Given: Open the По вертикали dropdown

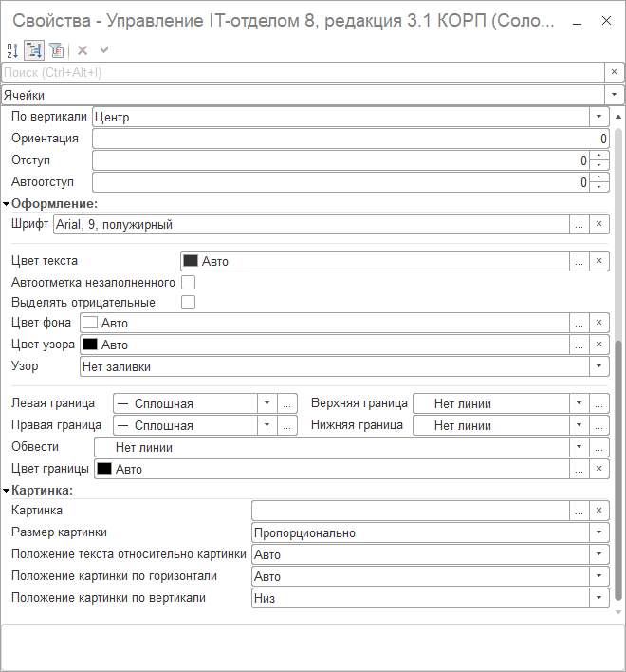Looking at the screenshot, I should (598, 118).
